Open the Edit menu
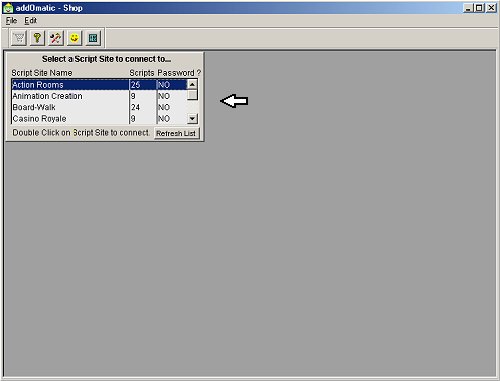500x381 pixels. click(x=30, y=21)
